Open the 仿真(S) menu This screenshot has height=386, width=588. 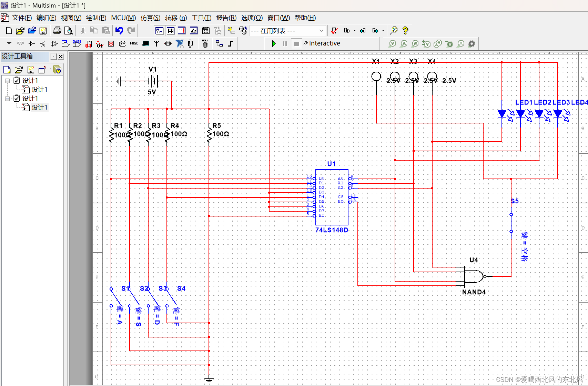click(150, 18)
